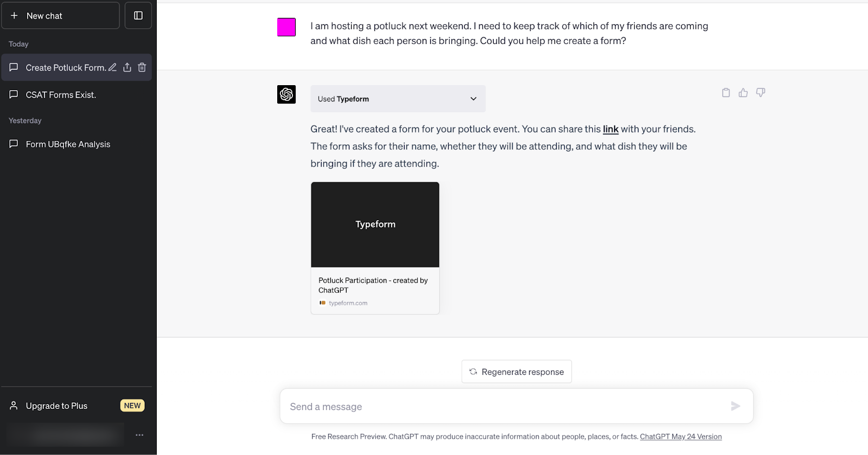Open the Typeform Potluck Participation preview card
This screenshot has height=455, width=868.
pos(375,248)
